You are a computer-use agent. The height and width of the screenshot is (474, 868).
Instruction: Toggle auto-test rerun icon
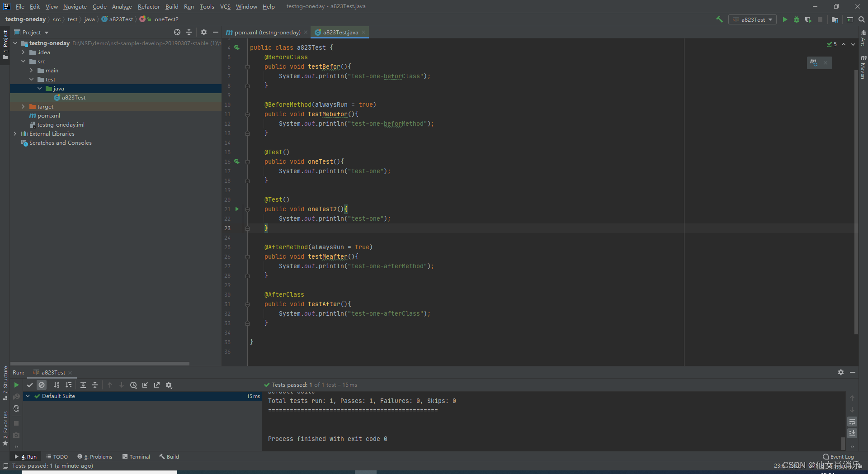point(16,408)
